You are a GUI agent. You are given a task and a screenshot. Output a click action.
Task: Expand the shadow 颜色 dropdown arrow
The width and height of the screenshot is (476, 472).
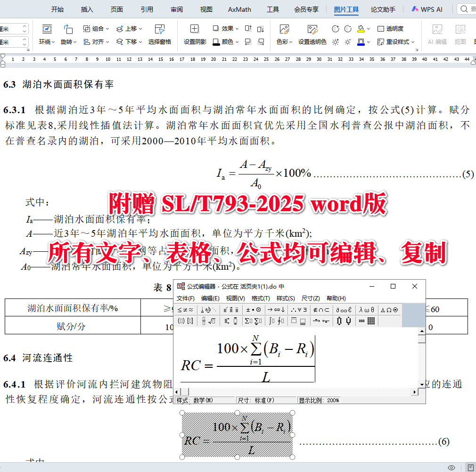(237, 42)
